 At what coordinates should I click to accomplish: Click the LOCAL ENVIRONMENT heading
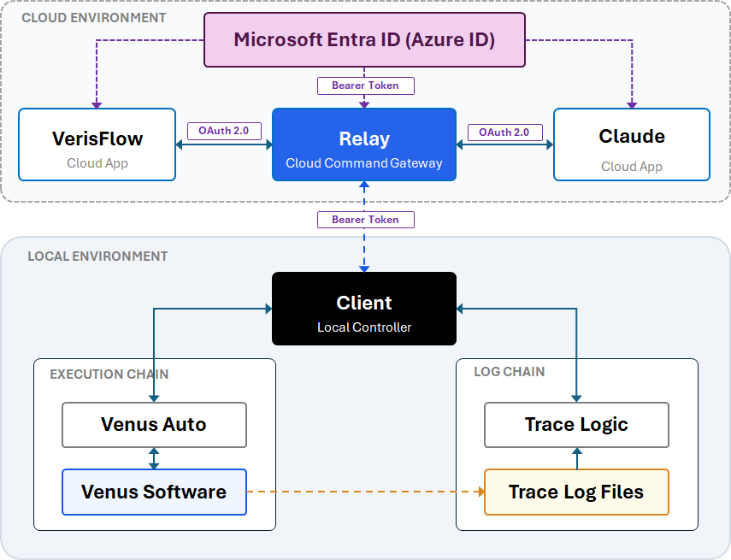97,256
